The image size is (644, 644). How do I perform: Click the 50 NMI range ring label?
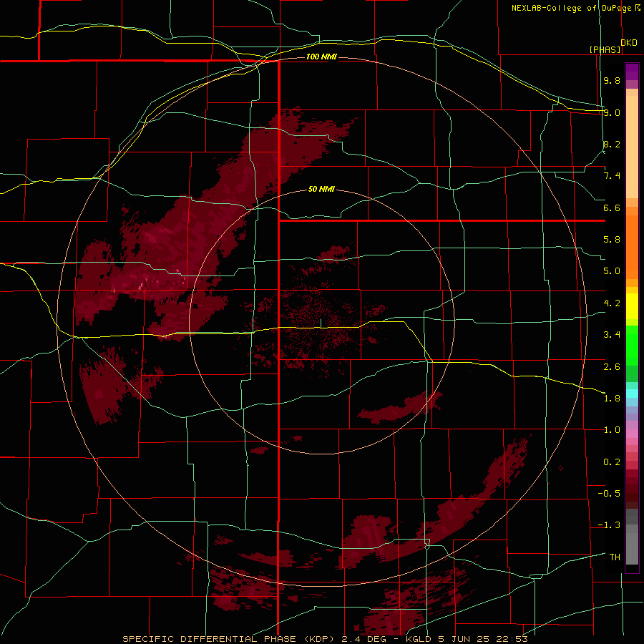pyautogui.click(x=321, y=189)
